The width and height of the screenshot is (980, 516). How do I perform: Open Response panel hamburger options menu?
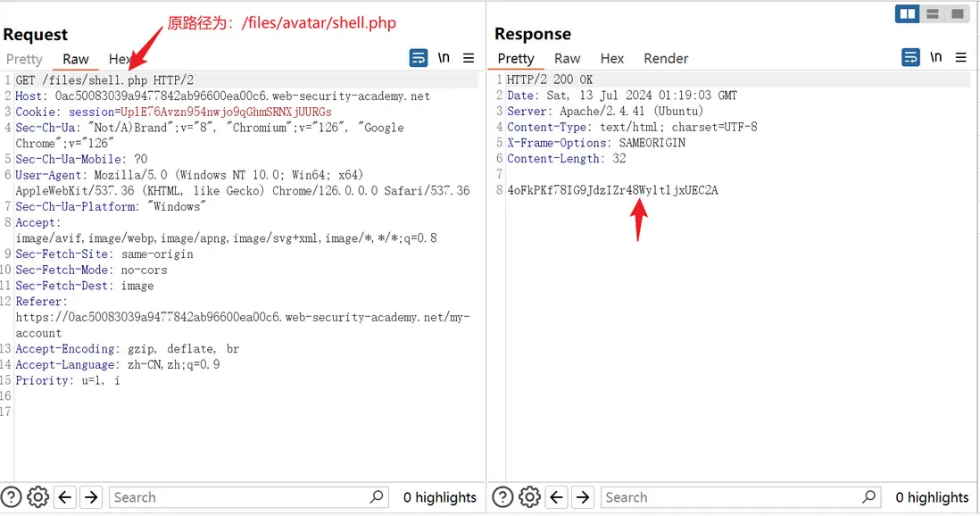pos(960,57)
